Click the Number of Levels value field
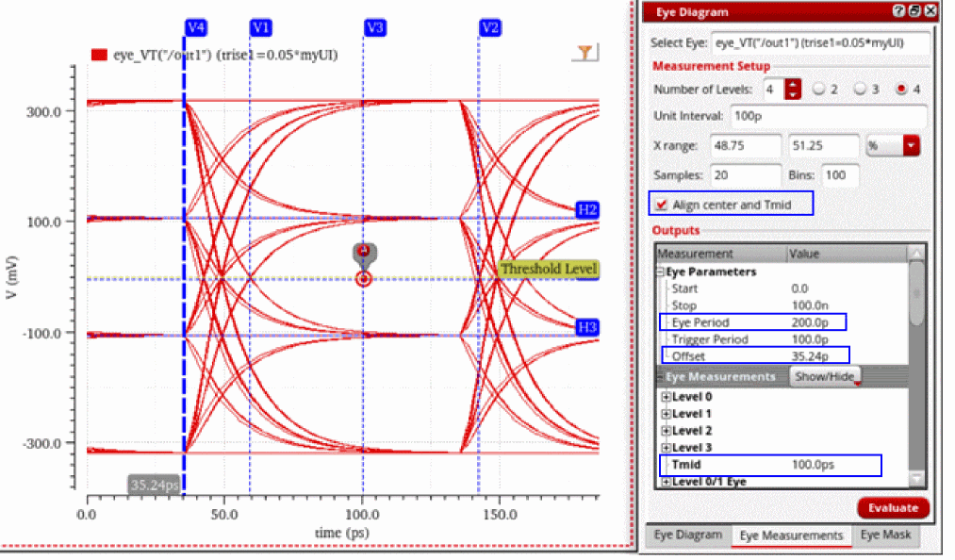 [x=774, y=89]
